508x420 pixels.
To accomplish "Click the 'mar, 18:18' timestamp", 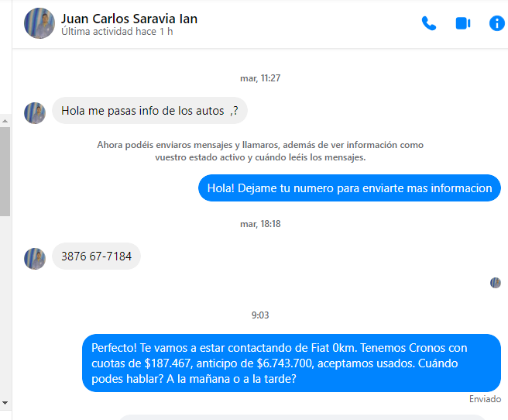I will coord(260,224).
